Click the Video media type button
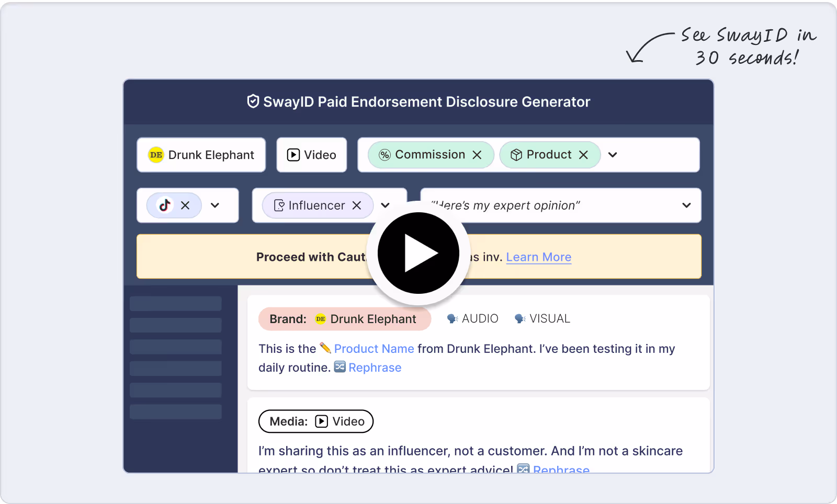 click(312, 155)
